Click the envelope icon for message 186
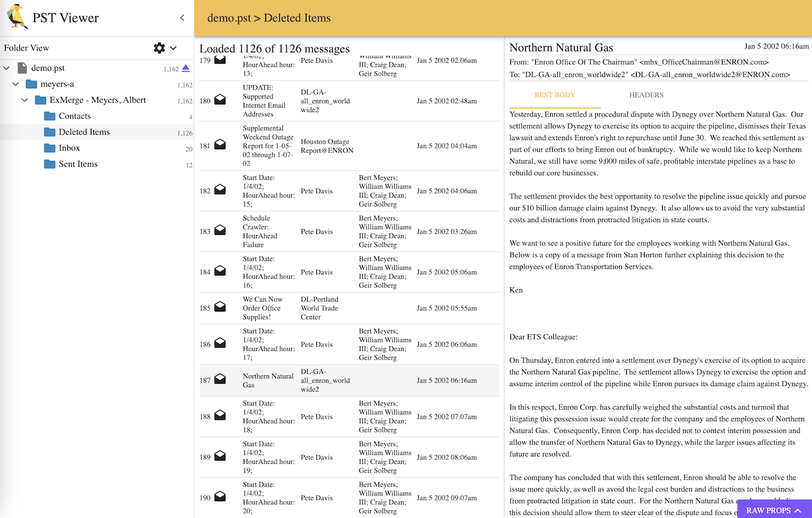Viewport: 812px width, 518px height. (x=220, y=344)
